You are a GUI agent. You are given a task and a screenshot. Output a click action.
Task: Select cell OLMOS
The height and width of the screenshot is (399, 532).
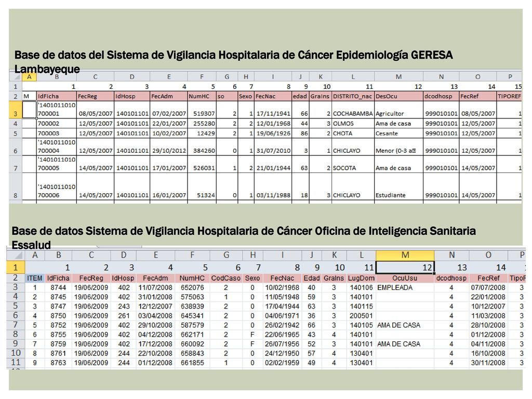pos(353,124)
